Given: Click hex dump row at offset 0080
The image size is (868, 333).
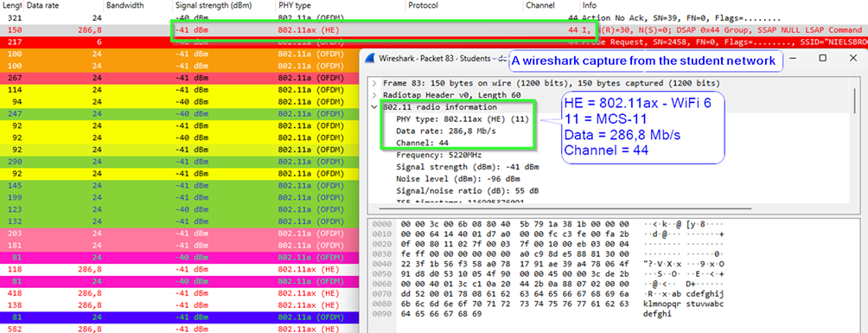Looking at the screenshot, I should [548, 304].
